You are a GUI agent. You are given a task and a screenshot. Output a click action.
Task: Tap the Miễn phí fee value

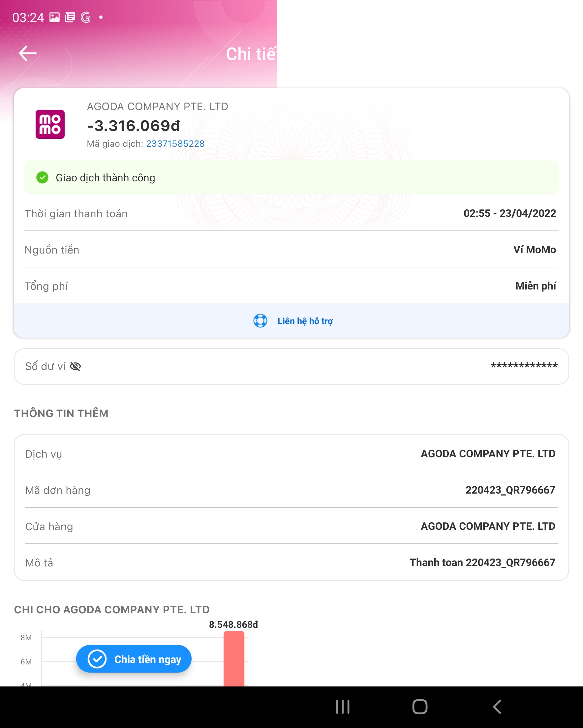click(536, 286)
